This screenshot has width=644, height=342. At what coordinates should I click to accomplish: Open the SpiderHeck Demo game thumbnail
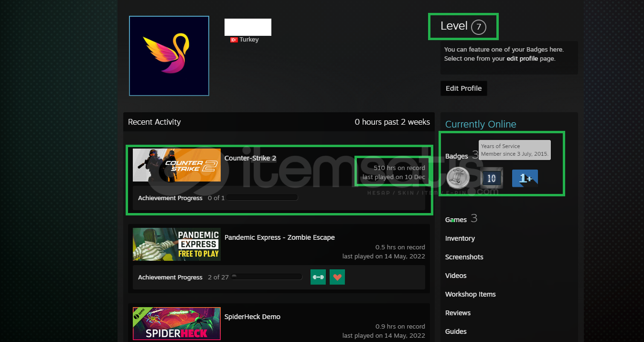point(176,323)
